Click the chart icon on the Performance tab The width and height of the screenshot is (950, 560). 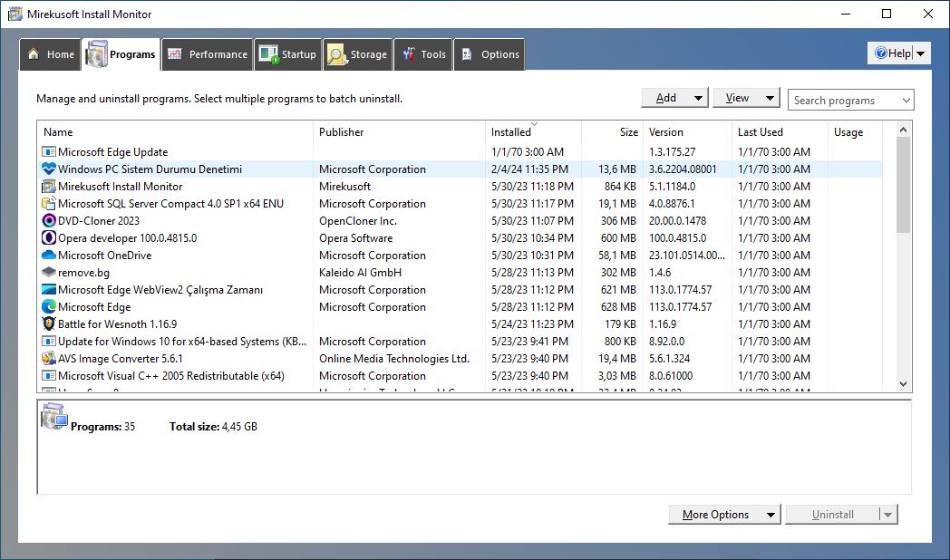[x=175, y=53]
